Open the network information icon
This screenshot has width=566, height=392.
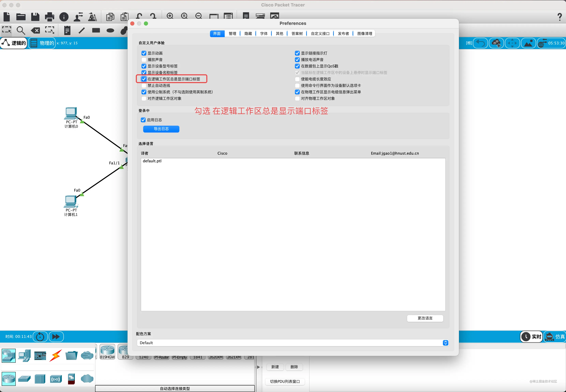(x=64, y=17)
